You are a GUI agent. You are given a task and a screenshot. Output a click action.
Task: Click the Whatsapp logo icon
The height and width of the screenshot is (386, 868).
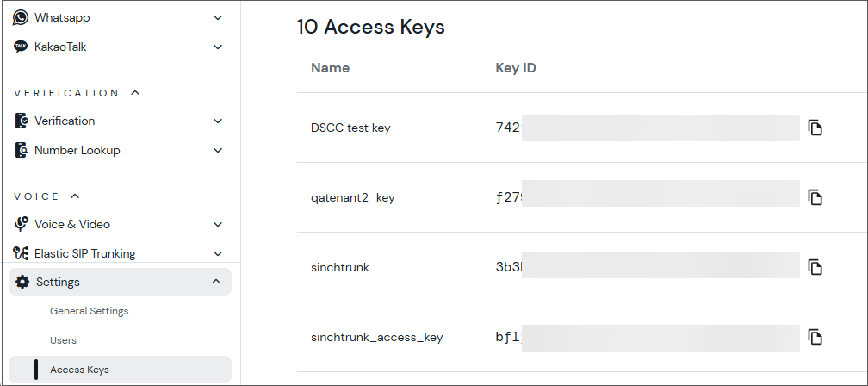coord(21,17)
